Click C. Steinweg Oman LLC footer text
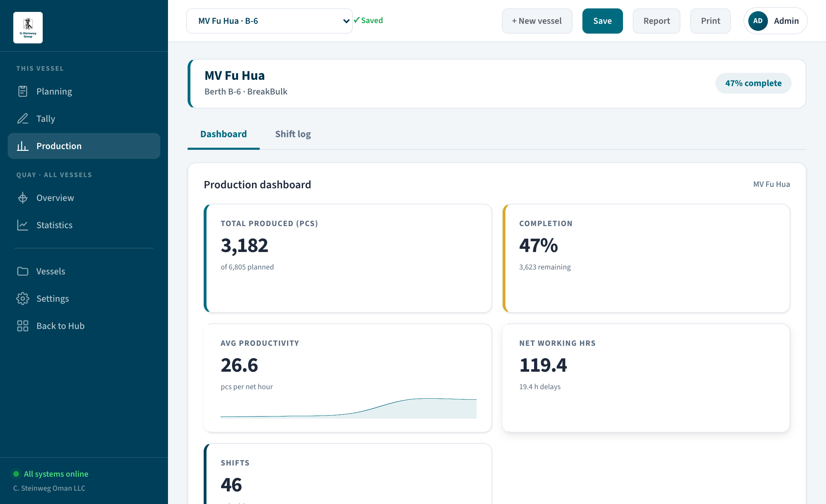826x504 pixels. tap(49, 488)
